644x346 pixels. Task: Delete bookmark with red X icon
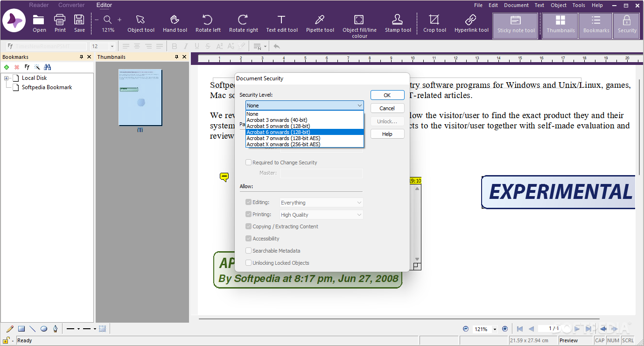point(17,67)
